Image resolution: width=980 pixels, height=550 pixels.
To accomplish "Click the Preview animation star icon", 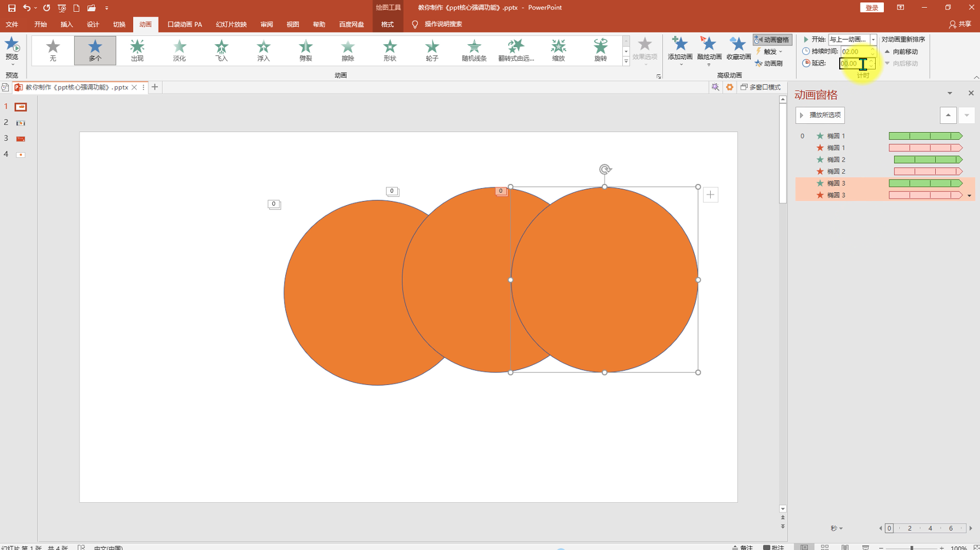I will (12, 45).
